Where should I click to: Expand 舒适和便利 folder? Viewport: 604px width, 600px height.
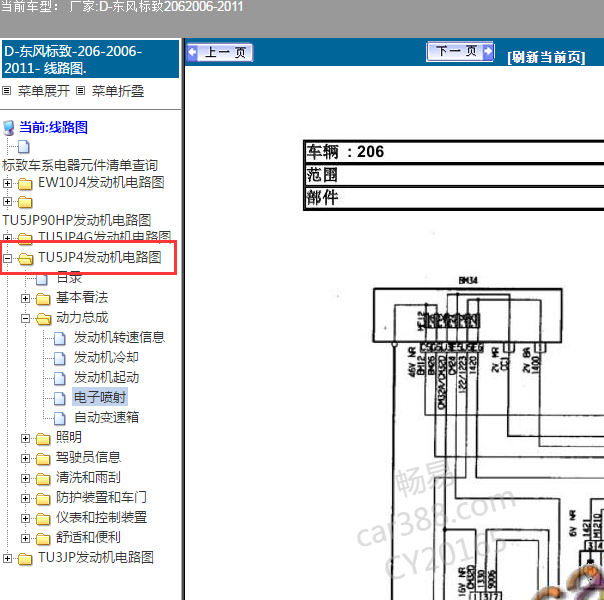point(25,538)
